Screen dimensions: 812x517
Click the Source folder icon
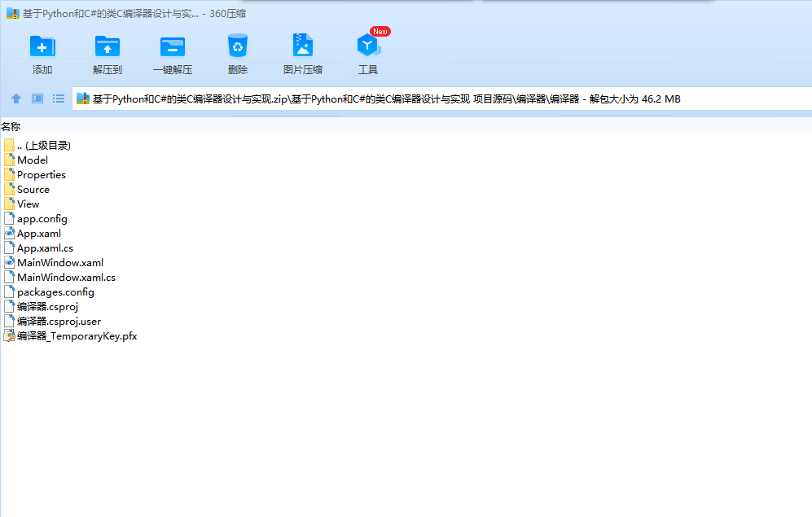9,190
